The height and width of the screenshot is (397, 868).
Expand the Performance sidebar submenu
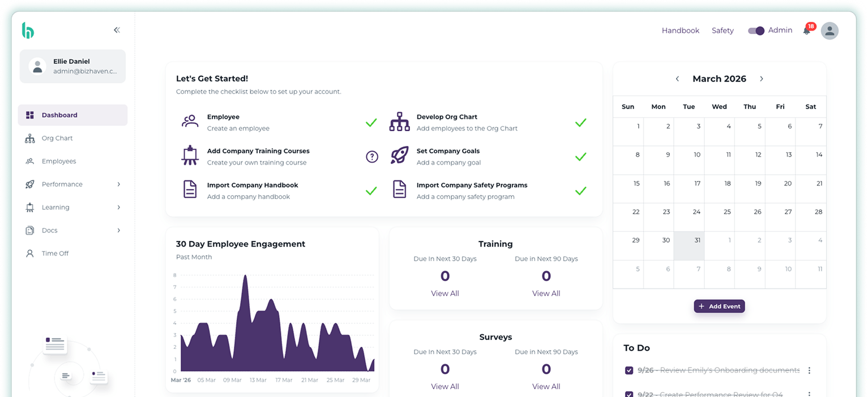[118, 184]
